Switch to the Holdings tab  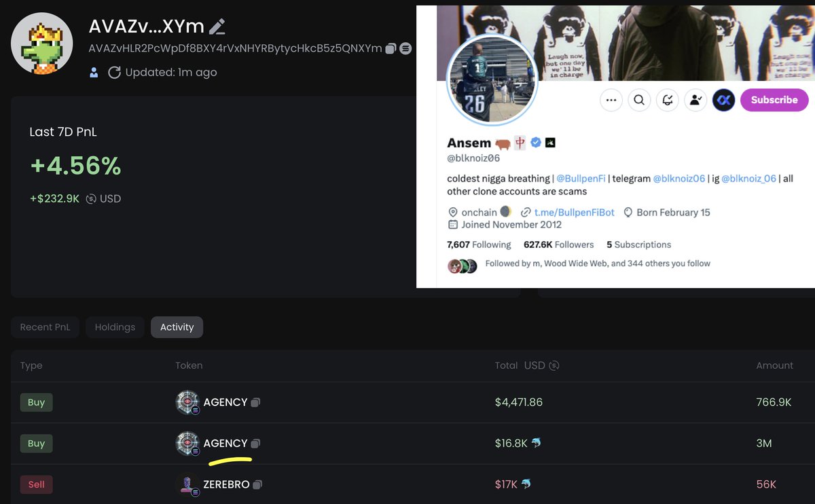pos(115,327)
